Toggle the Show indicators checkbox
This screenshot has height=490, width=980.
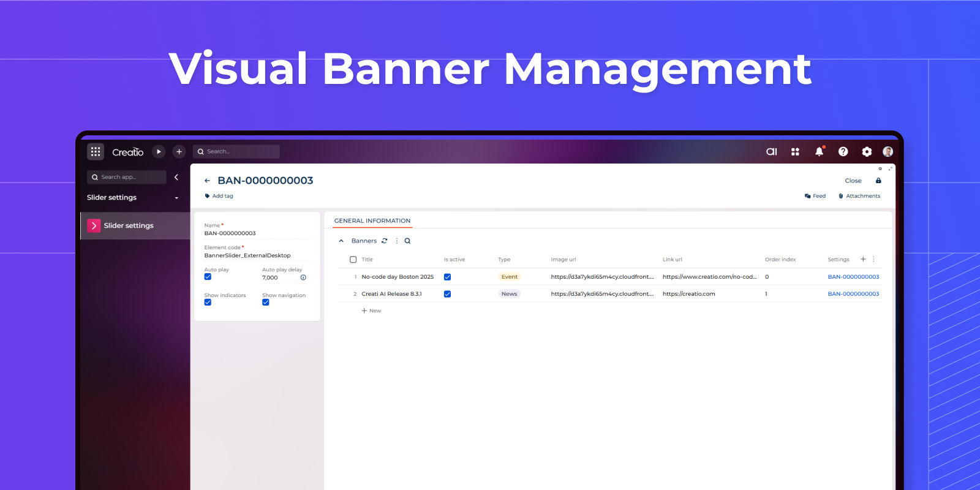(208, 303)
